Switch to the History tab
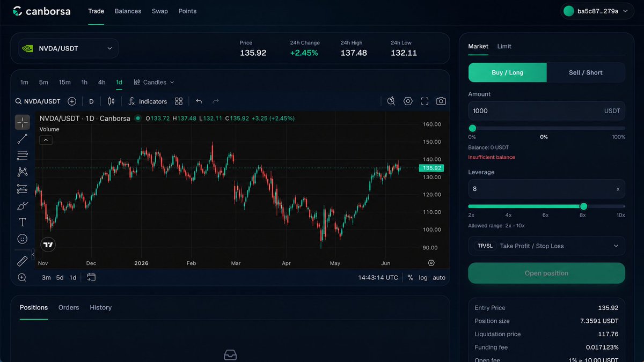 pyautogui.click(x=101, y=307)
